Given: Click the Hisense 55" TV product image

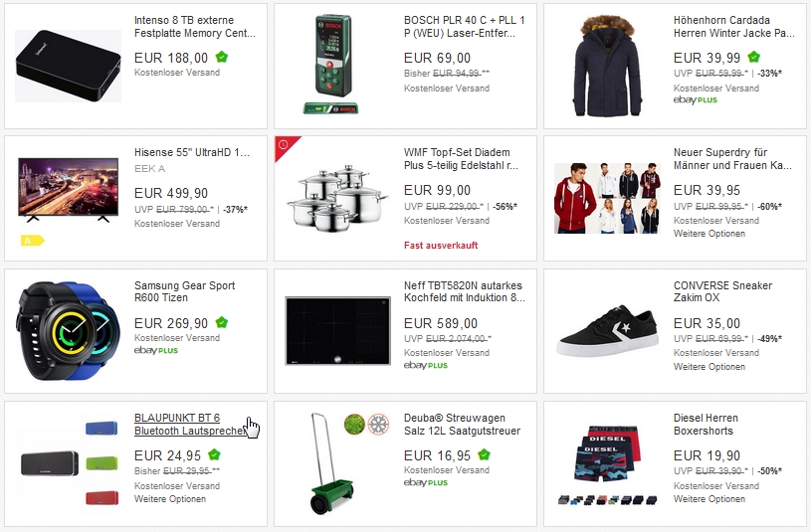Looking at the screenshot, I should pos(69,190).
